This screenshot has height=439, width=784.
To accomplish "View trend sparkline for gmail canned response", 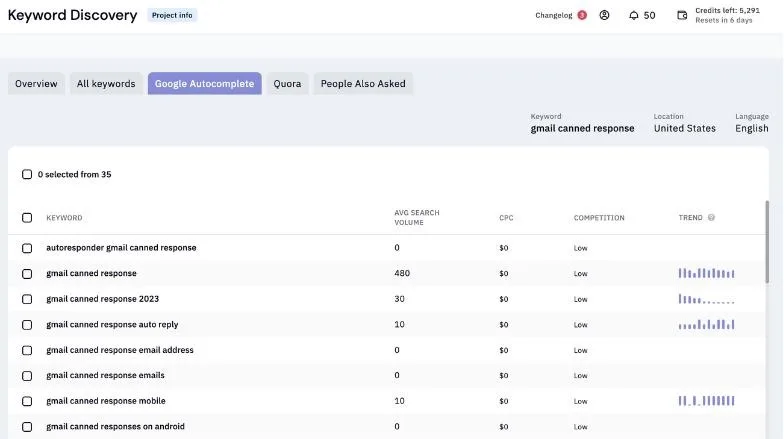I will click(x=706, y=273).
